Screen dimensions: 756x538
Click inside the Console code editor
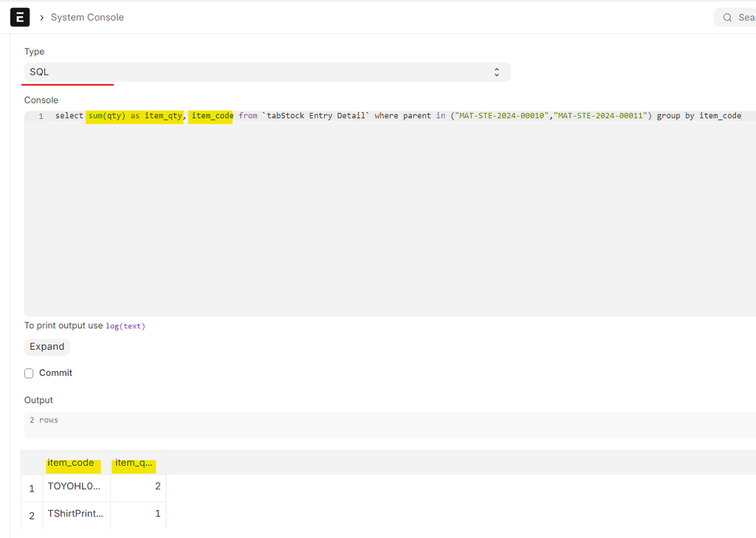pos(390,213)
